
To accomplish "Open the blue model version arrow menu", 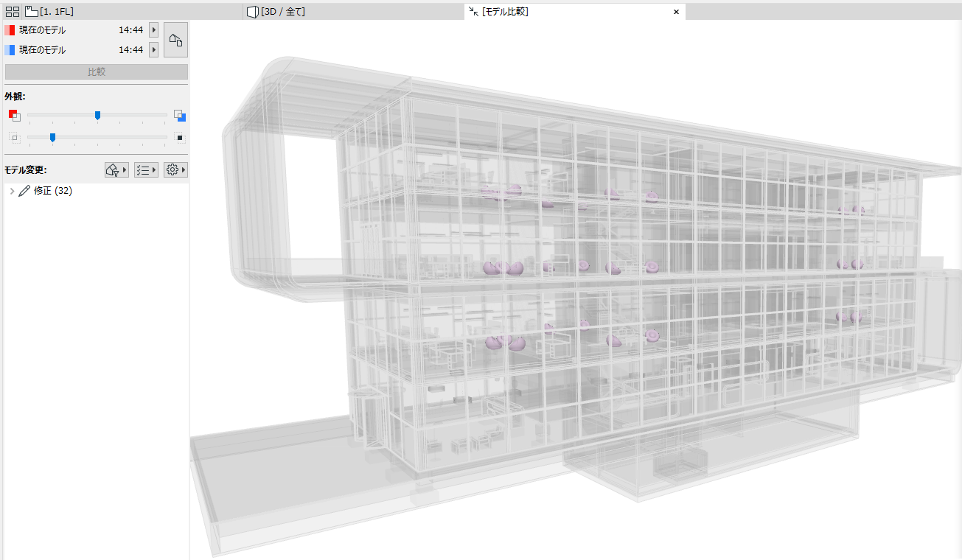I will pos(153,50).
